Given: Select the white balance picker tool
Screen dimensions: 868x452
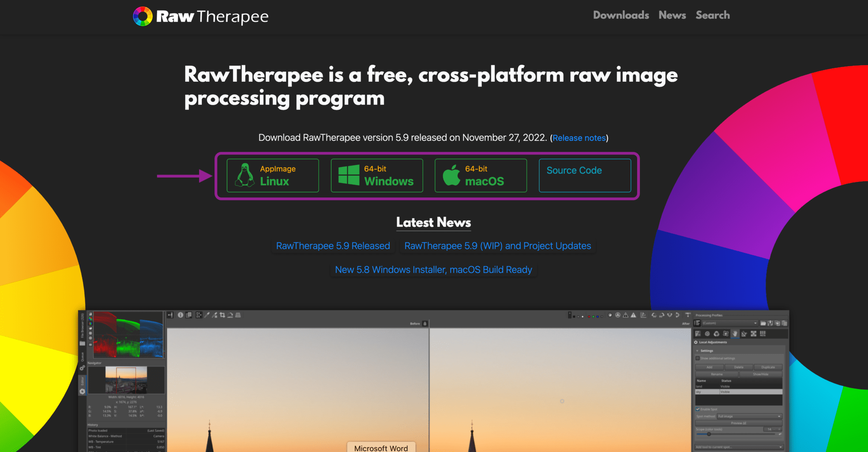Looking at the screenshot, I should tap(214, 315).
